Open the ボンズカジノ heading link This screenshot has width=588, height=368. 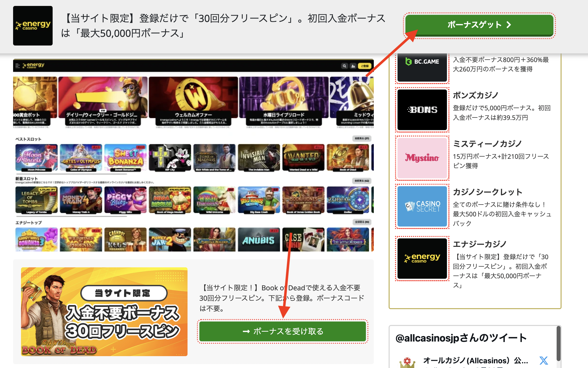476,95
